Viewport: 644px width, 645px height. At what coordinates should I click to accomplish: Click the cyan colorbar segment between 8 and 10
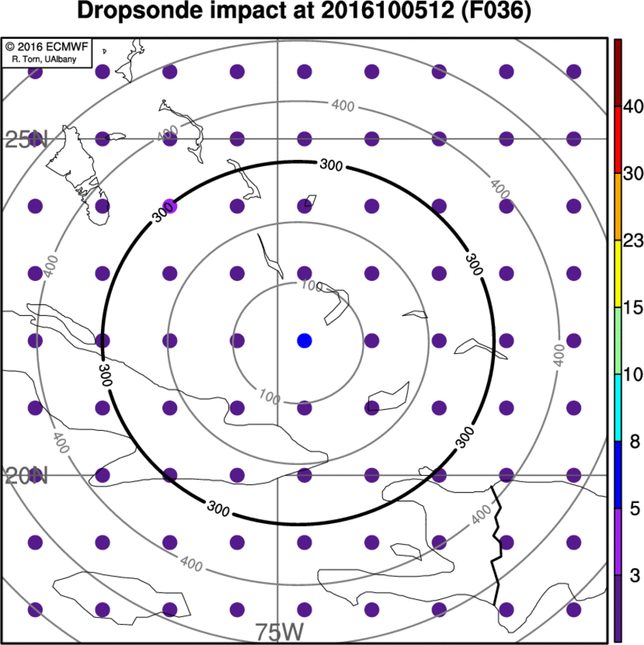tap(617, 408)
